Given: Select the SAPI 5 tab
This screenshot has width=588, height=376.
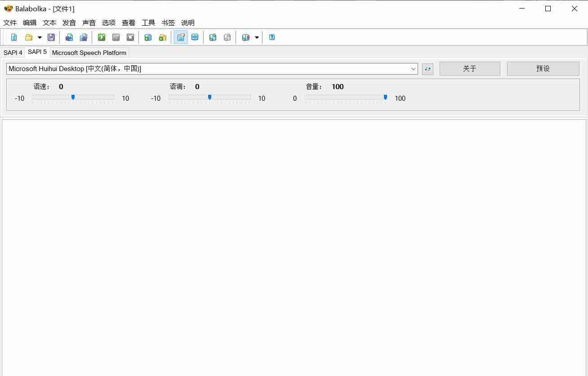Looking at the screenshot, I should [x=37, y=52].
